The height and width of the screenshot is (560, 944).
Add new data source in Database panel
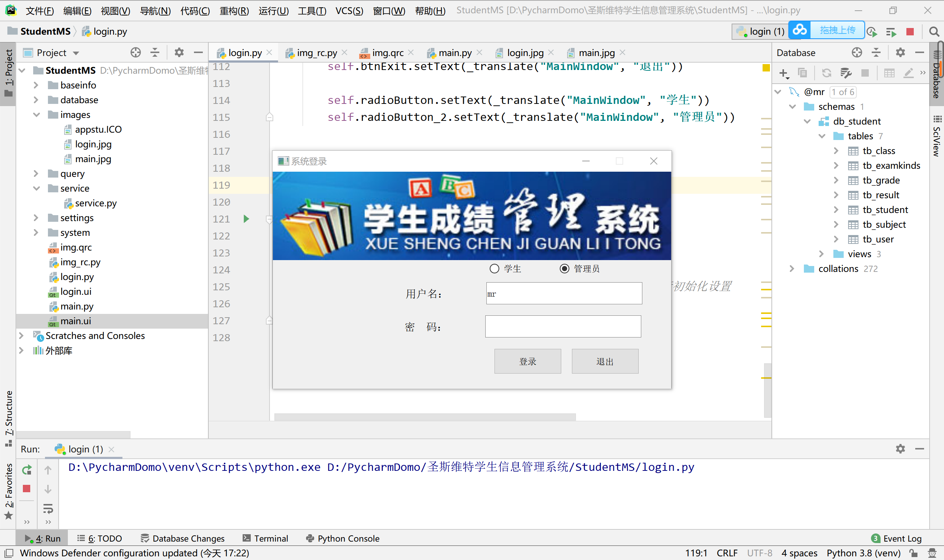(784, 73)
